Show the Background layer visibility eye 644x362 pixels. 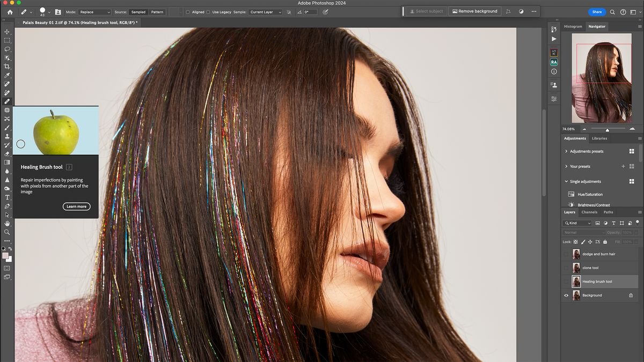[566, 295]
